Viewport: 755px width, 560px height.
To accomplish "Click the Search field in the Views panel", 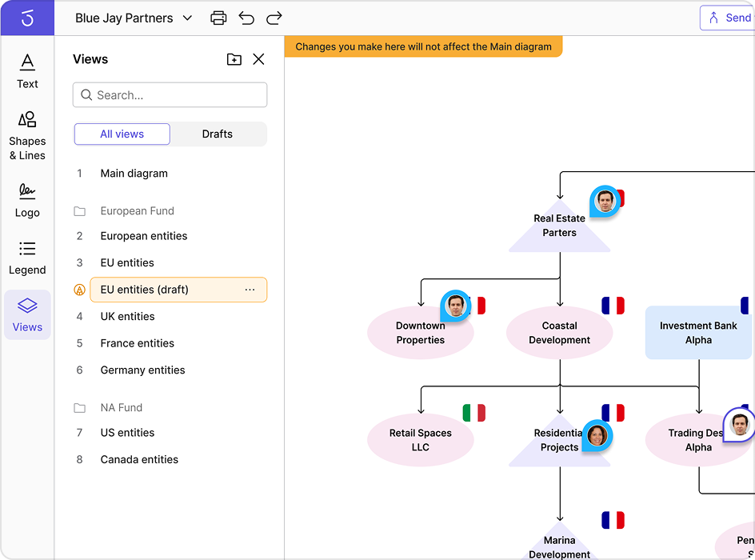I will 170,94.
